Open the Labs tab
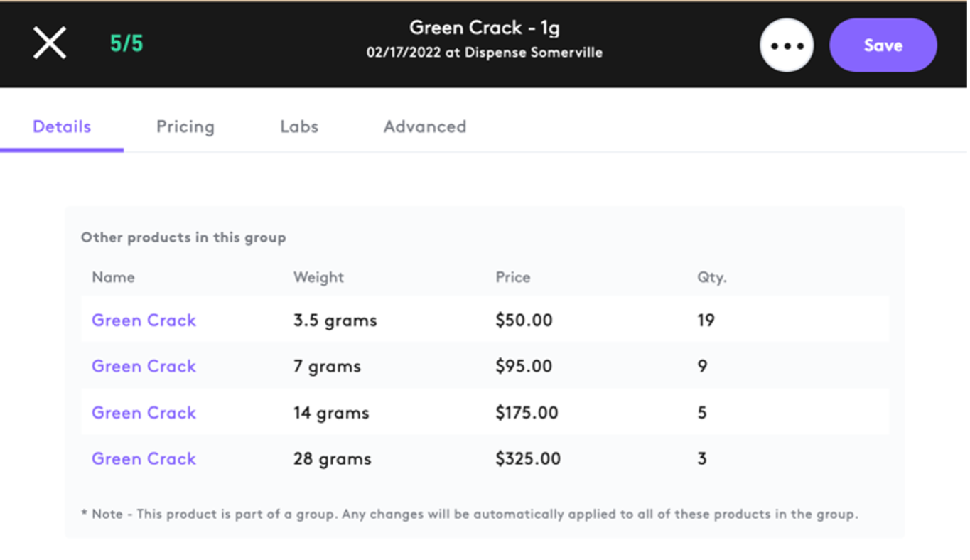The image size is (970, 560). (299, 126)
